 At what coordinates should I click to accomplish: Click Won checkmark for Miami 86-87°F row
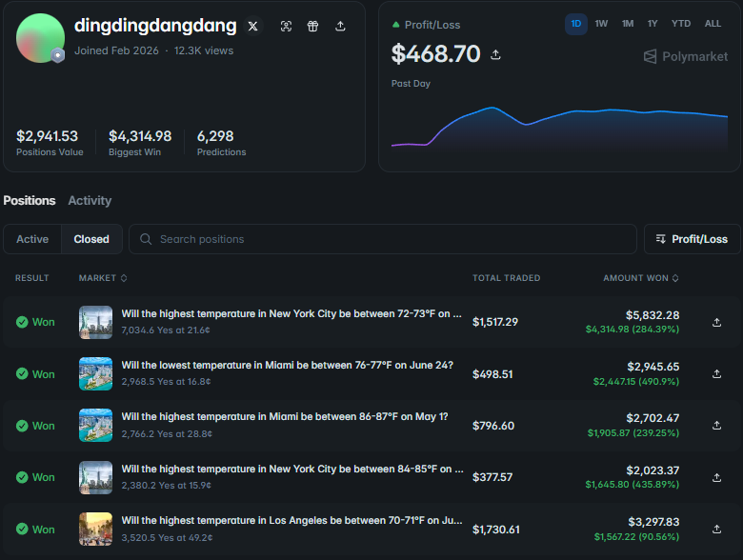[22, 426]
